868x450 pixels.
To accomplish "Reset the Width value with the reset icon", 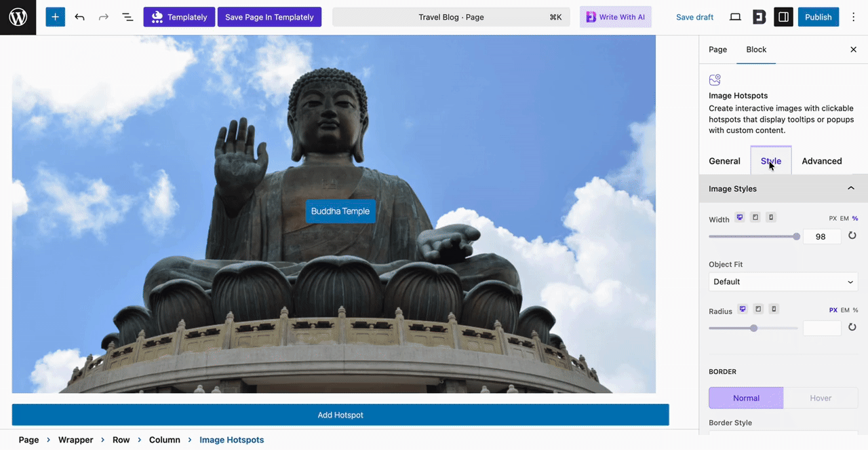I will point(852,236).
